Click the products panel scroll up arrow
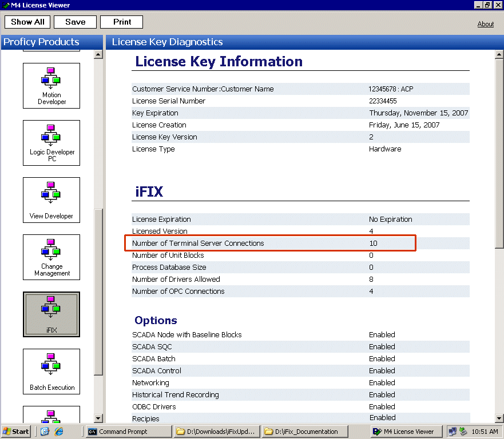Image resolution: width=504 pixels, height=439 pixels. click(98, 54)
